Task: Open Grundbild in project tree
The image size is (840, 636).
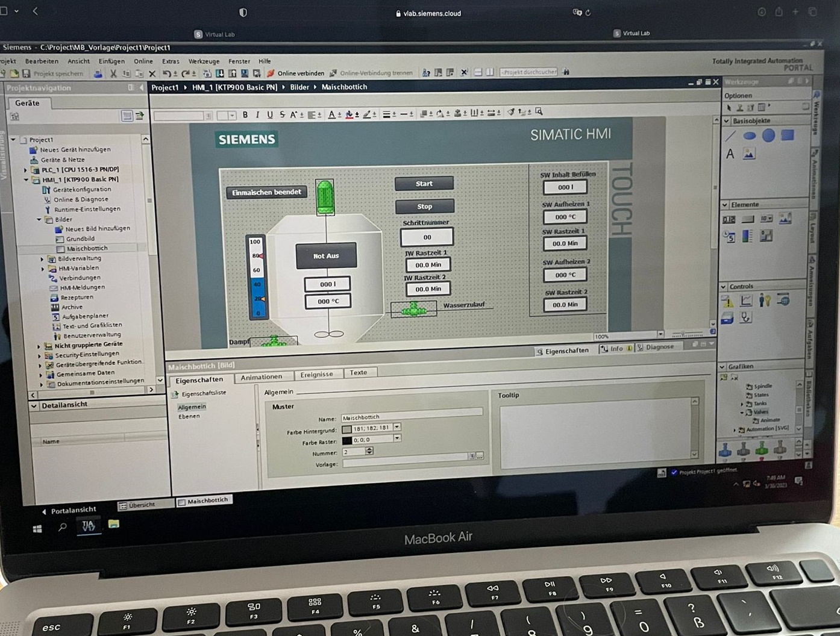Action: 80,238
